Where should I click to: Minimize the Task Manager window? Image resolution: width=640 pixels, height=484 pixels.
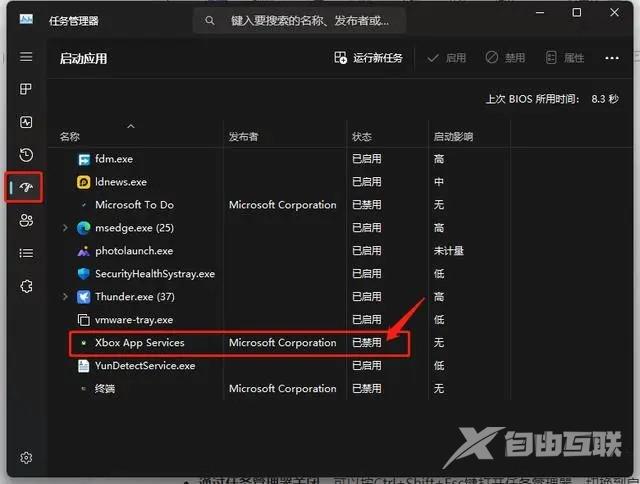540,13
